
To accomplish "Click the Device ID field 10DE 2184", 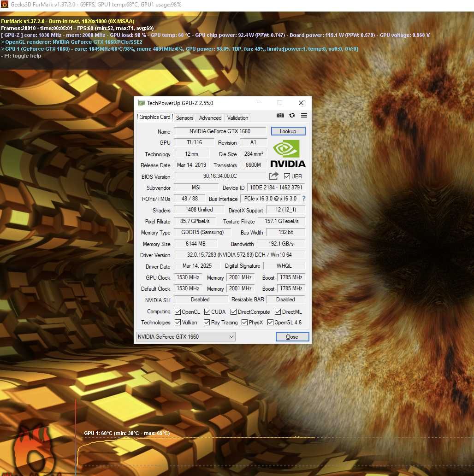I will pos(276,188).
